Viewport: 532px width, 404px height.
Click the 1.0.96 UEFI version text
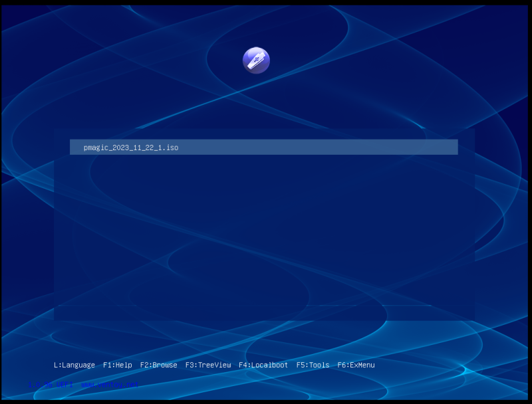click(x=51, y=385)
